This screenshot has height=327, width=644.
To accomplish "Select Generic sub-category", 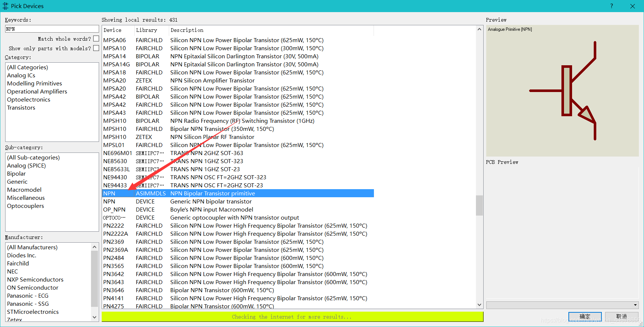I will click(17, 181).
